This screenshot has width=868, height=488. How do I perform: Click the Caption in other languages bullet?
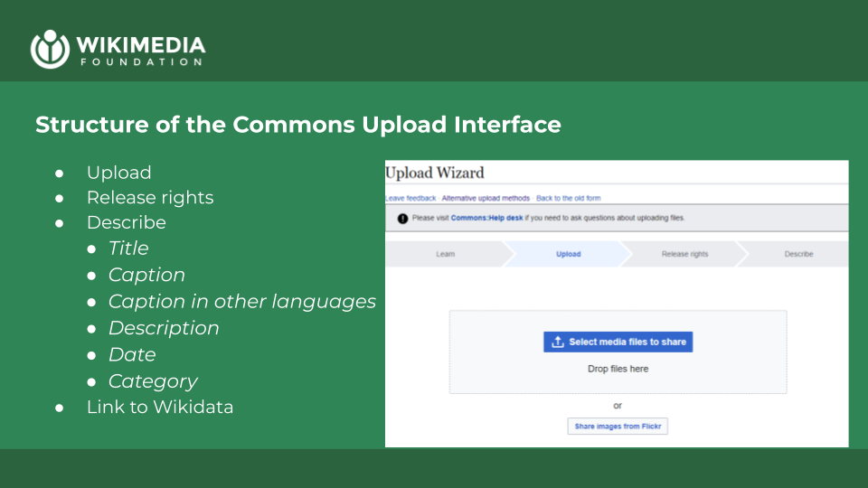tap(242, 302)
